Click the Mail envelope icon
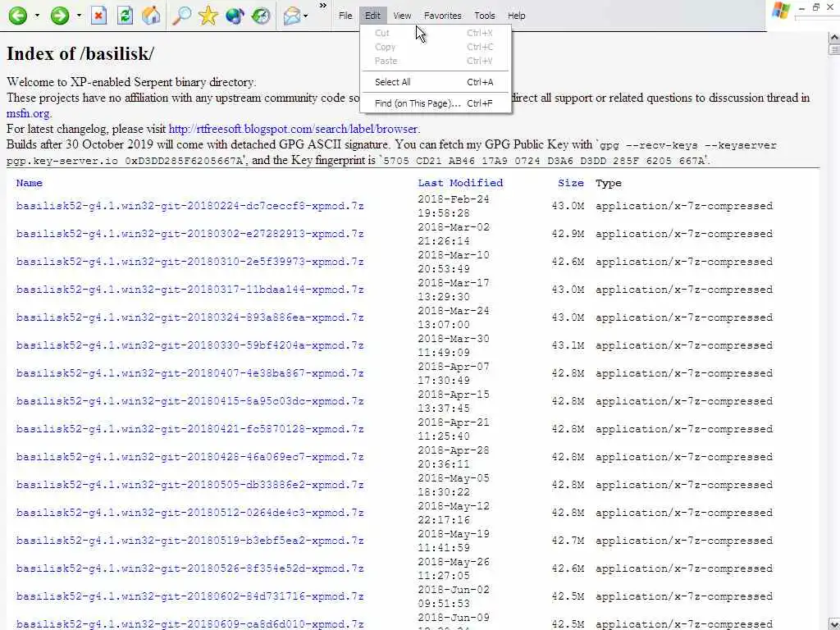The image size is (840, 630). (x=292, y=16)
